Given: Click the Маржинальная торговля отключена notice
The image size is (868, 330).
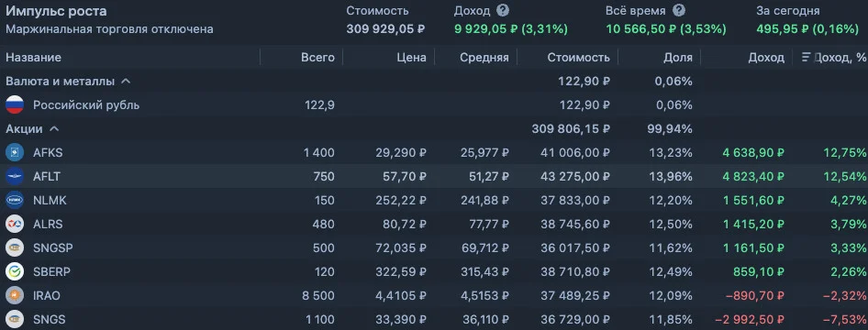Looking at the screenshot, I should pyautogui.click(x=109, y=29).
